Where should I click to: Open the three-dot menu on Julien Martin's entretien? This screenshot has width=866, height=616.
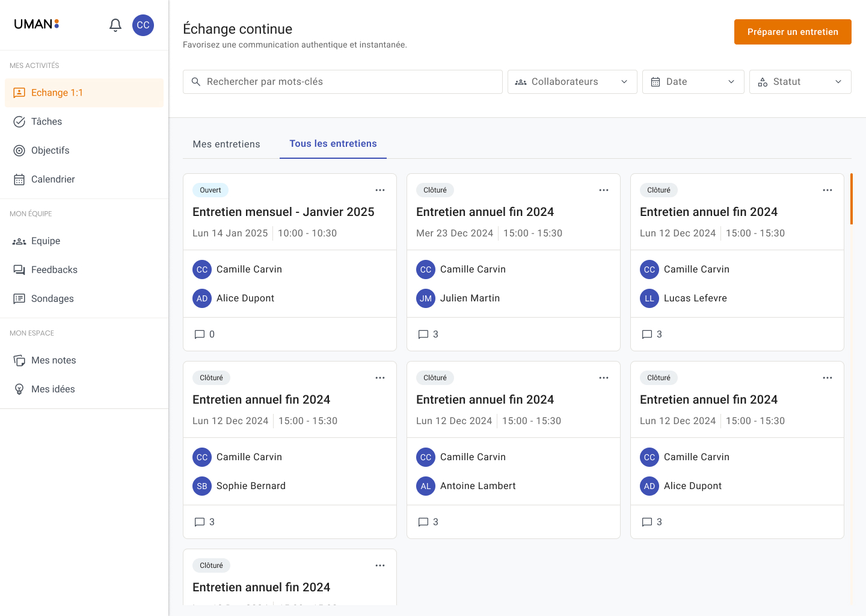pos(604,189)
